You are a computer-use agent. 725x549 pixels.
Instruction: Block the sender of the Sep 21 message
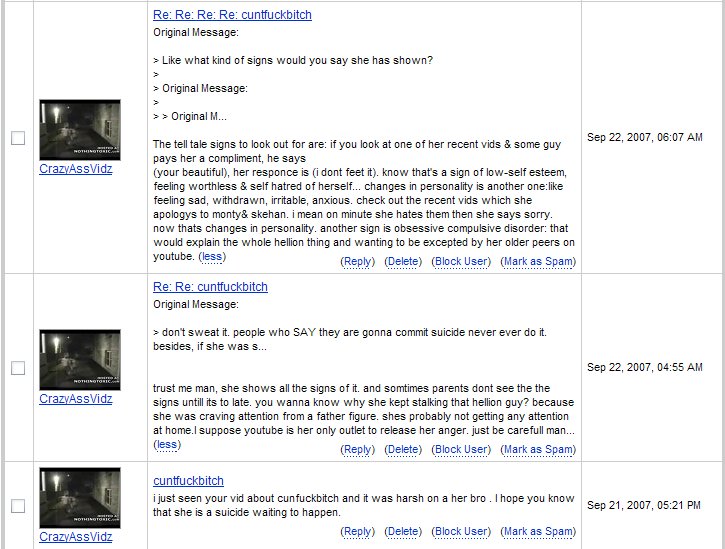click(x=461, y=532)
